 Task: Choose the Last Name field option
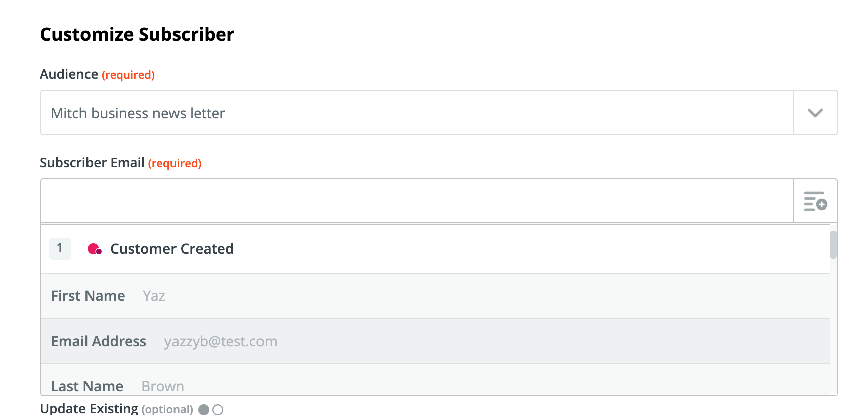87,386
